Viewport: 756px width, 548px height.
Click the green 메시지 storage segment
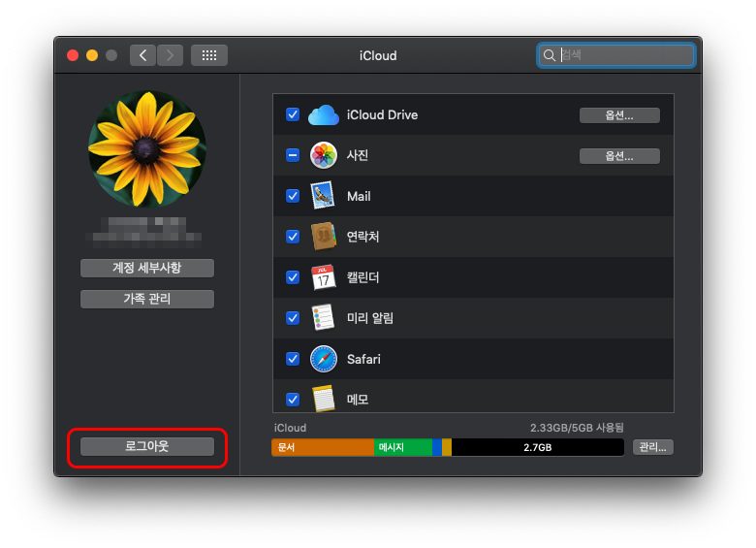click(403, 447)
